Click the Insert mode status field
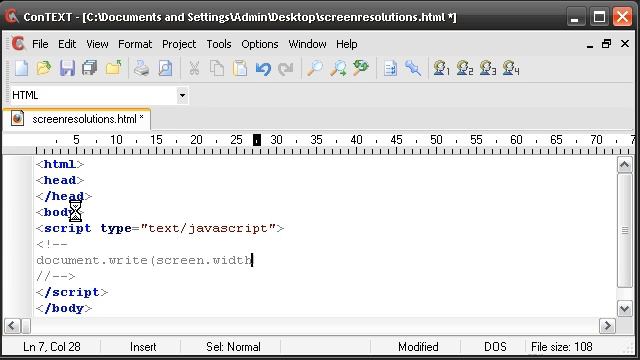This screenshot has height=360, width=640. click(x=143, y=347)
